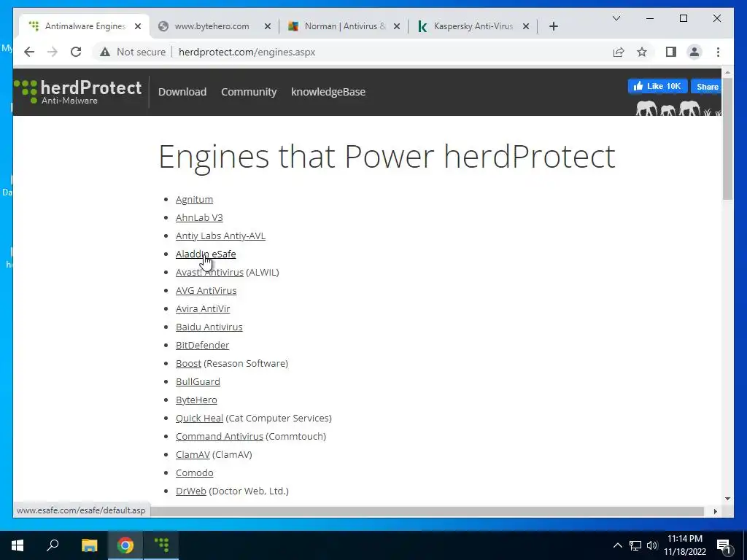The height and width of the screenshot is (560, 747).
Task: Click the Chrome taskbar icon
Action: click(x=125, y=545)
